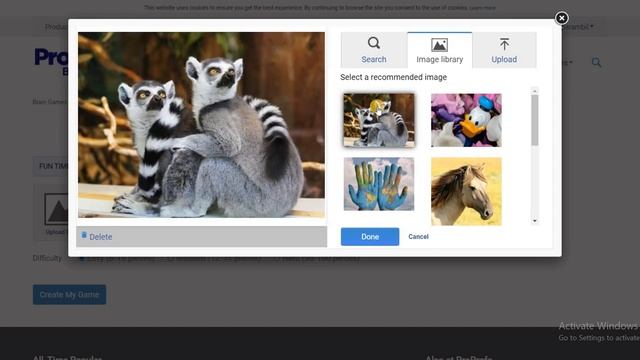Click the Done button
The height and width of the screenshot is (360, 640).
370,237
